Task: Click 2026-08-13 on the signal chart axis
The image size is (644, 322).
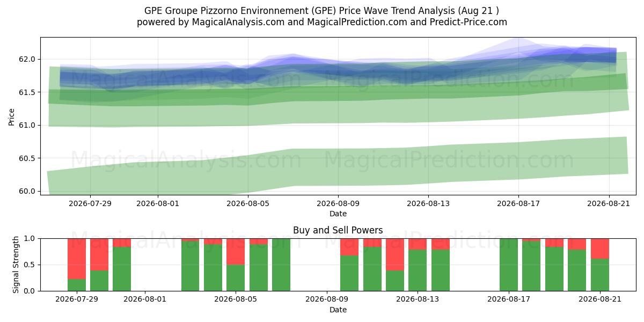Action: [x=418, y=299]
